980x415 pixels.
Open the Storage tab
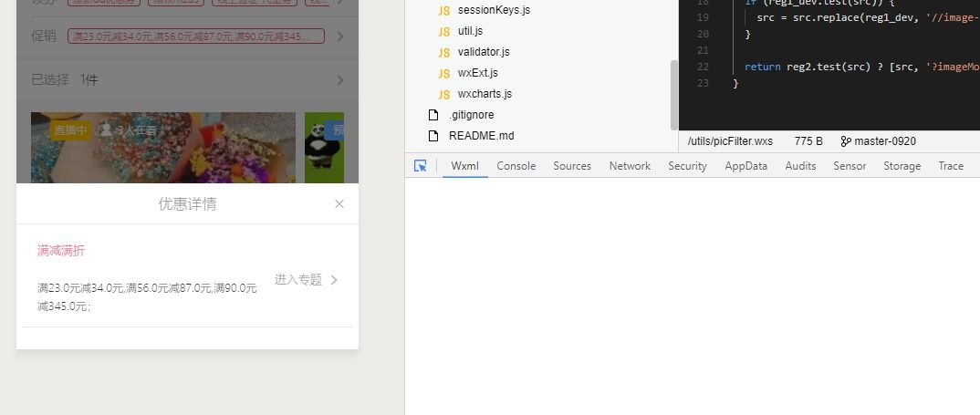point(902,166)
